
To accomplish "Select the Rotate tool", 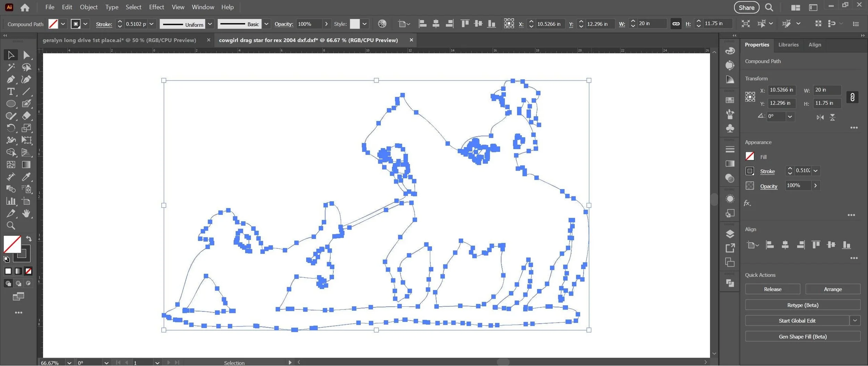I will 11,128.
